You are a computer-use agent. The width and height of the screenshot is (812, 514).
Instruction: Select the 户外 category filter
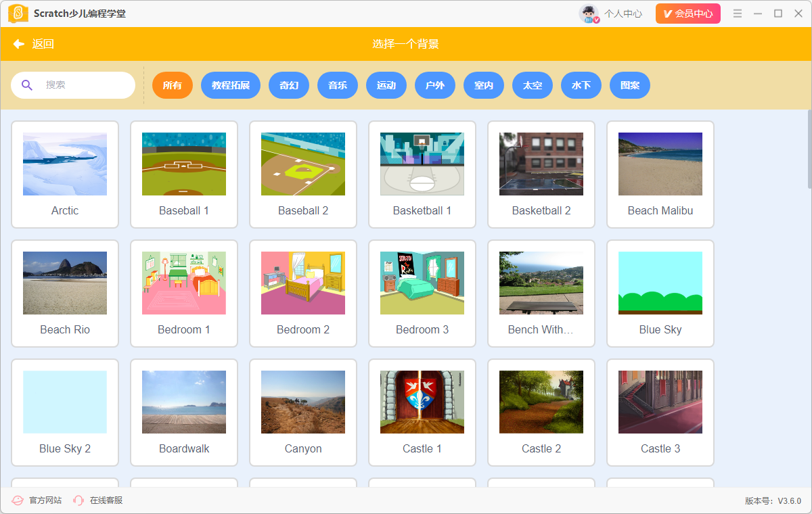click(x=435, y=85)
